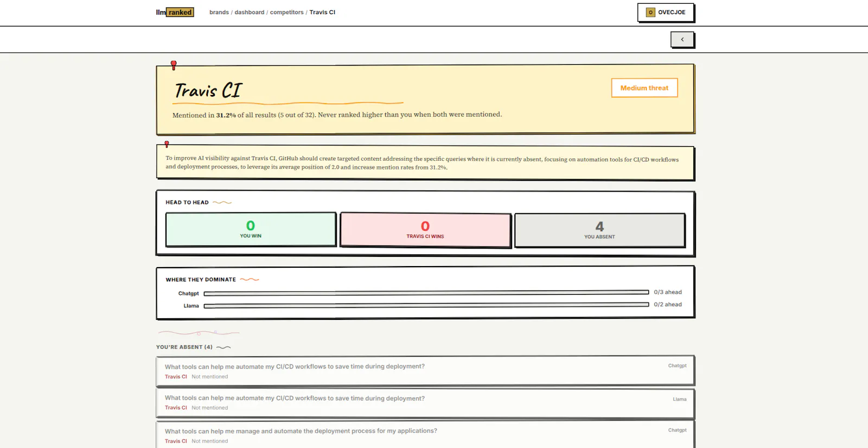Click the red pushpin on the Travis CI card
The height and width of the screenshot is (448, 868).
point(174,65)
